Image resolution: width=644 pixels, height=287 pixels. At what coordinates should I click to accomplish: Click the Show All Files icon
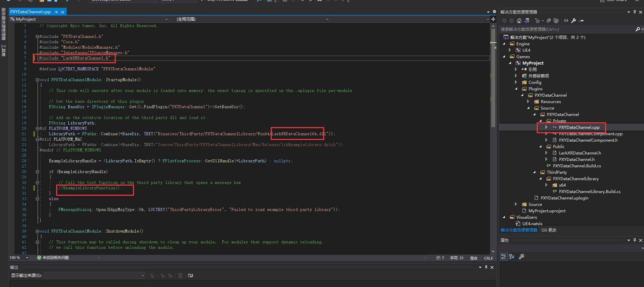556,21
